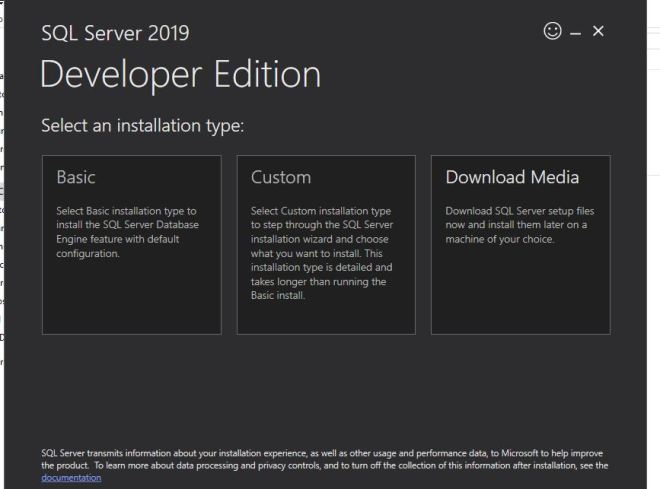Open the documentation link

70,478
